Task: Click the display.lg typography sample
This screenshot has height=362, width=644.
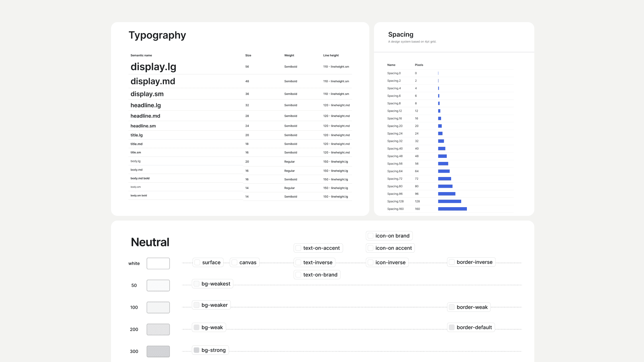Action: click(153, 67)
